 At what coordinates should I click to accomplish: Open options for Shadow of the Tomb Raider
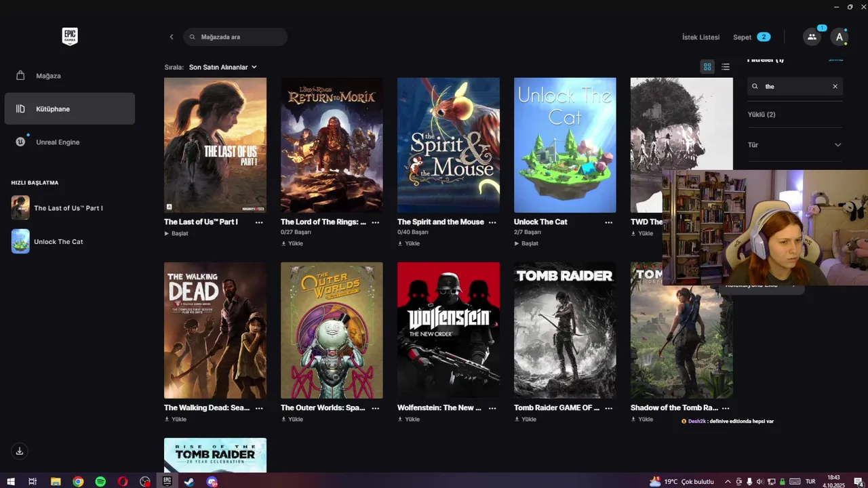726,408
